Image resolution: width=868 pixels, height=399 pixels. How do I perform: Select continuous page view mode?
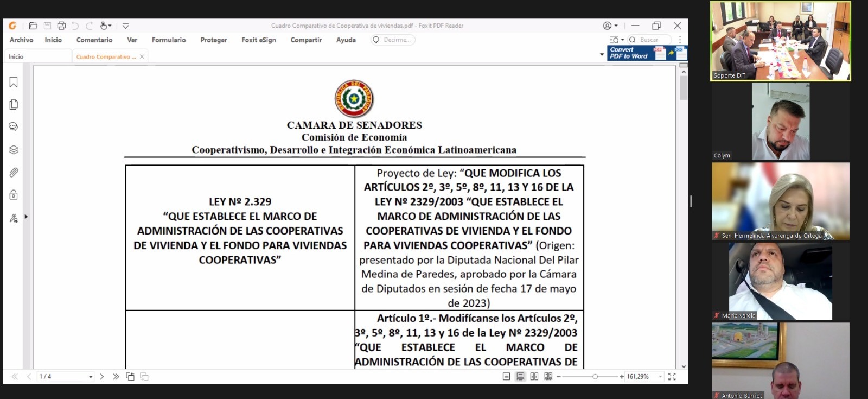(520, 376)
